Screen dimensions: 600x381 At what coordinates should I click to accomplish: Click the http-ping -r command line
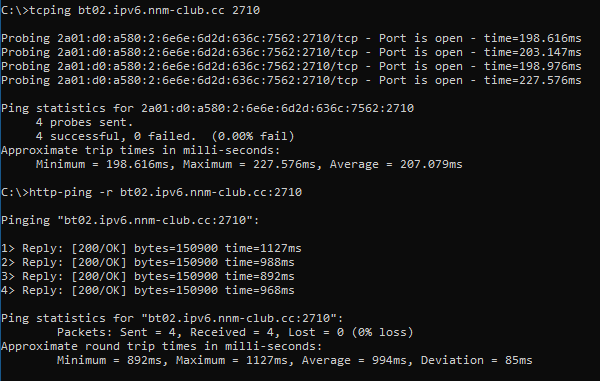pos(152,192)
